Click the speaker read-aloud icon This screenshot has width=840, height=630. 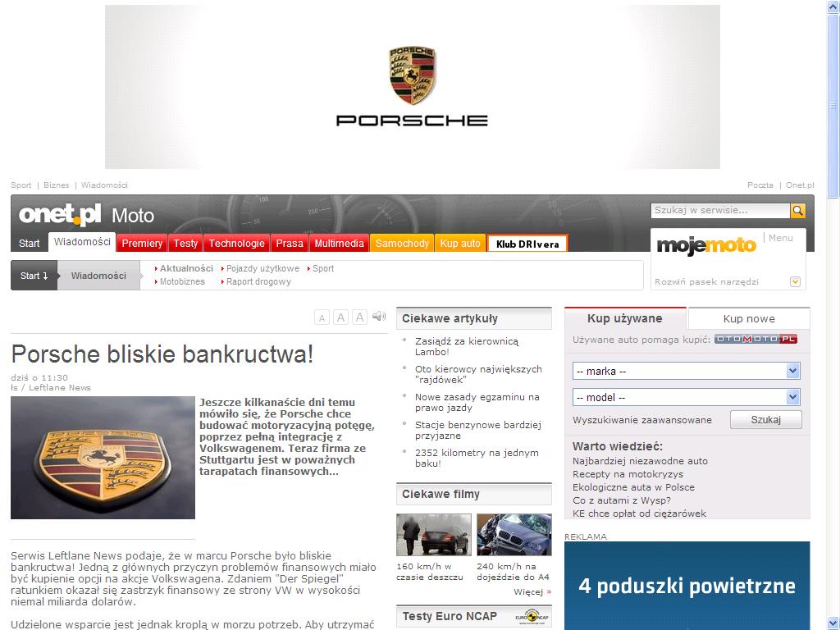click(379, 316)
